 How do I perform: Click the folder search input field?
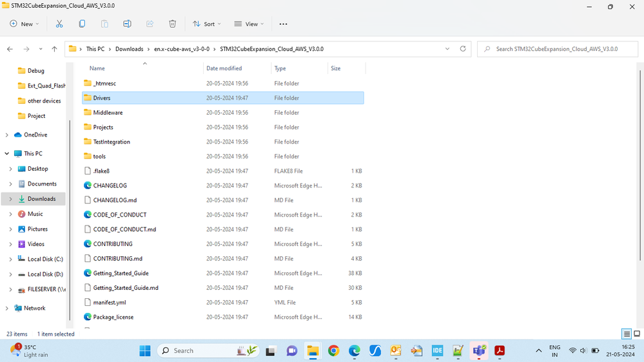(558, 49)
